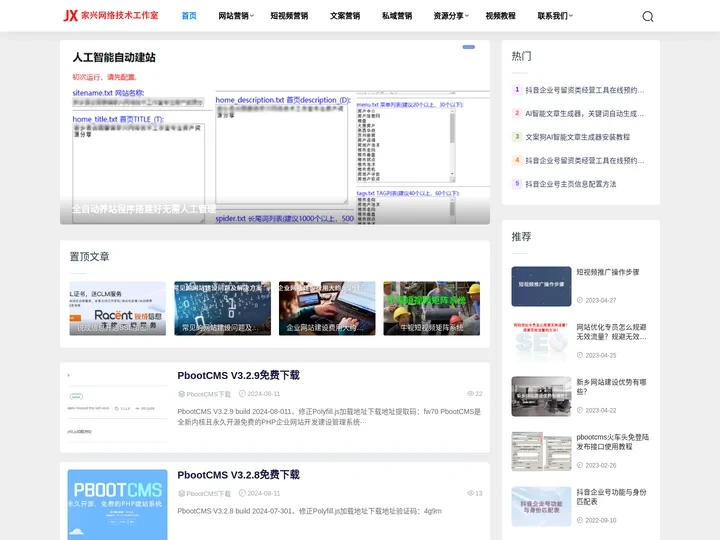This screenshot has height=540, width=720.
Task: Click rank badge 4 in 热门 list
Action: 517,160
